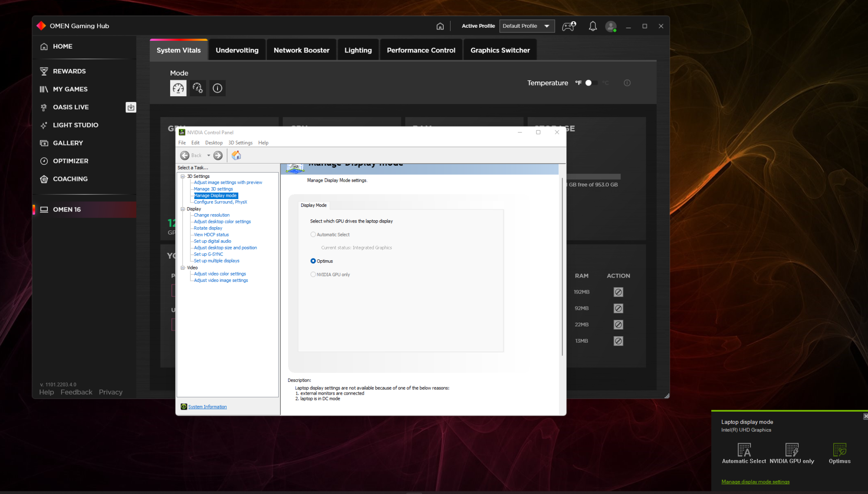868x494 pixels.
Task: Collapse the 3D Settings tree node
Action: coord(183,177)
